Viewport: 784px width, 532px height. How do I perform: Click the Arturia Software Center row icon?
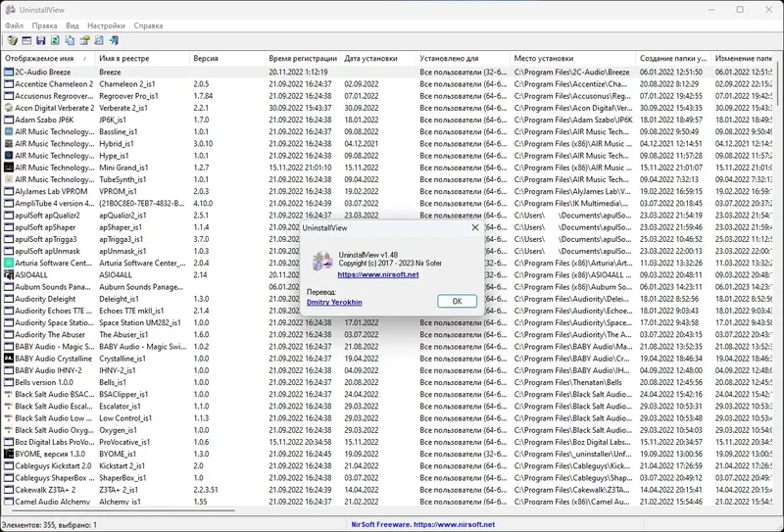pos(9,263)
